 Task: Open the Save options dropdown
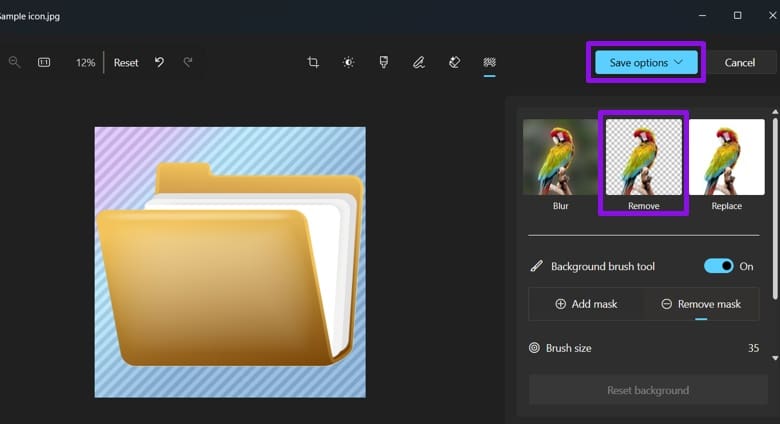point(646,63)
